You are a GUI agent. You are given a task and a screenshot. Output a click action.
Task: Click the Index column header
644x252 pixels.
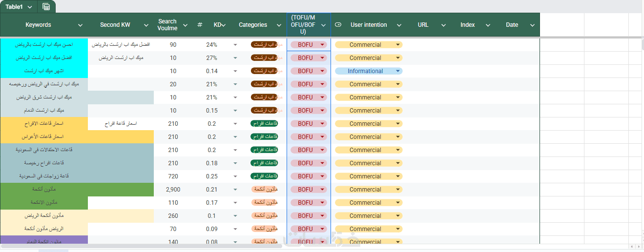(x=467, y=25)
